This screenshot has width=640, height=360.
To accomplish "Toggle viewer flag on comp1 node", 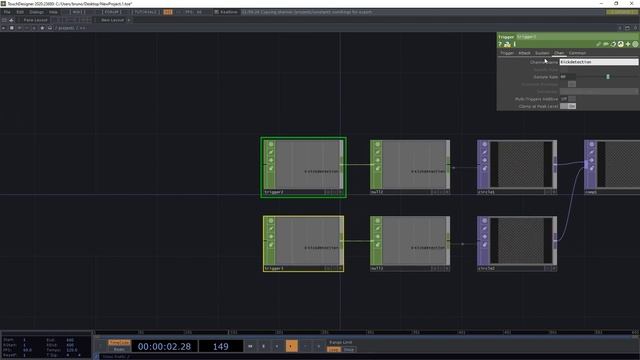I will (x=591, y=144).
